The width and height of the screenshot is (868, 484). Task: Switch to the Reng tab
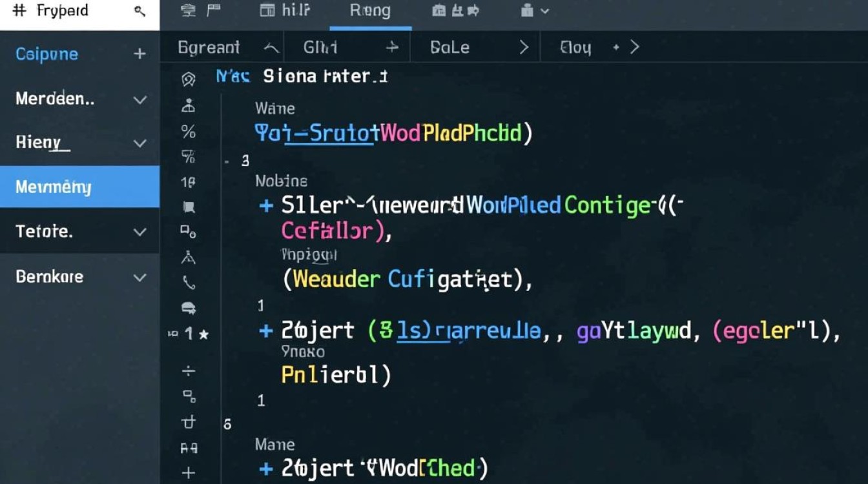[371, 10]
